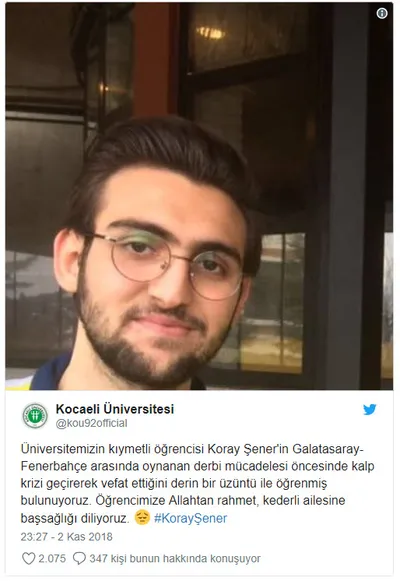Visit the @kou92official handle
Image resolution: width=400 pixels, height=581 pixels.
click(x=91, y=423)
